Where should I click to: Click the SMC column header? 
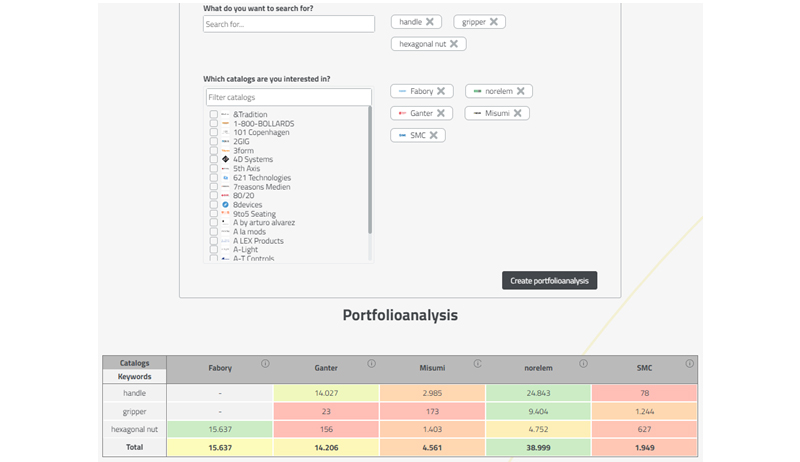(x=644, y=368)
